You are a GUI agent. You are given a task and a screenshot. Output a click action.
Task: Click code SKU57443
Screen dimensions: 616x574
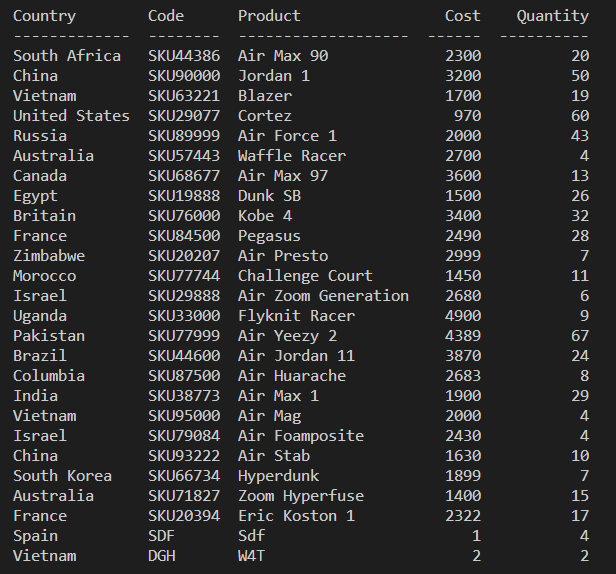tap(184, 156)
